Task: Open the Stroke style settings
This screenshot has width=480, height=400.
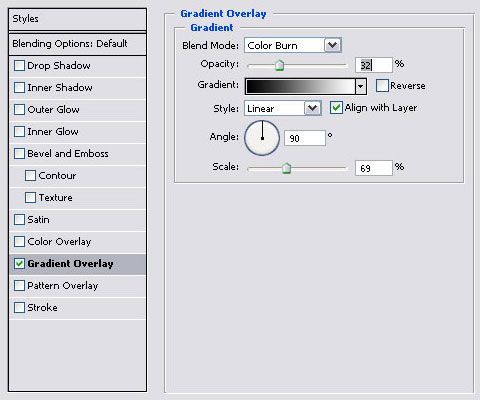Action: (x=77, y=308)
